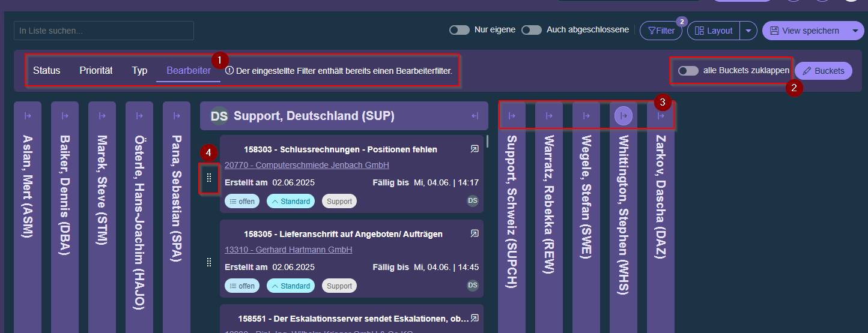This screenshot has height=333, width=868.
Task: Toggle 'alle Buckets zuklappen' switch
Action: point(688,71)
